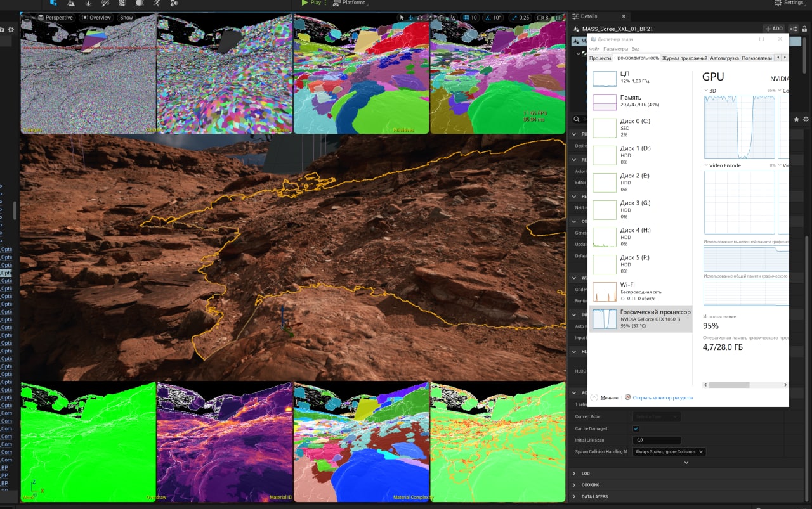Toggle the surface snapping icon
812x509 pixels.
pyautogui.click(x=452, y=18)
